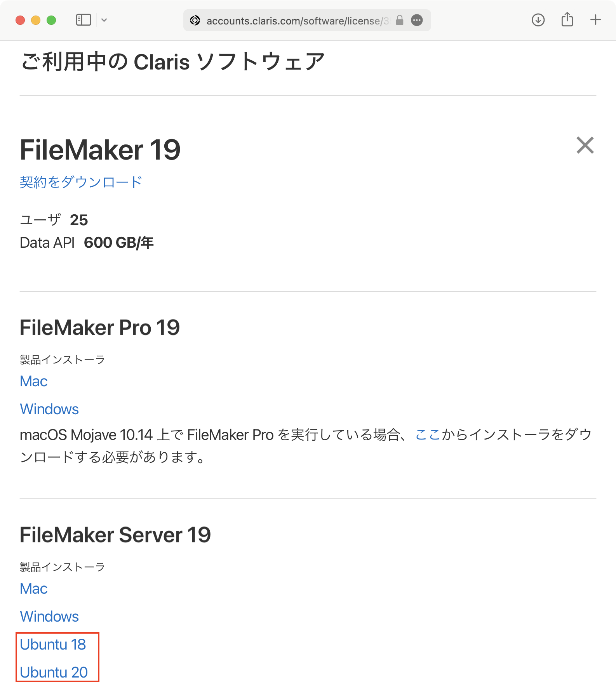Download Ubuntu 18 installer for FileMaker Server

pyautogui.click(x=53, y=645)
